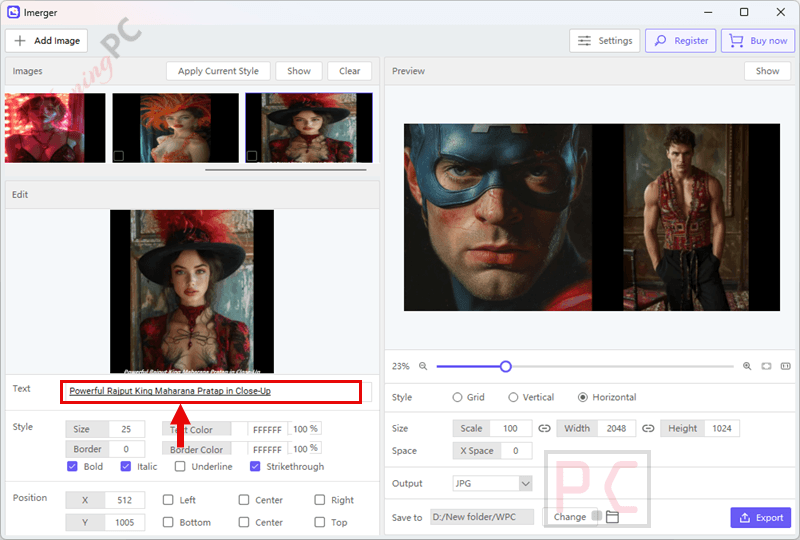Open the Output format JPG dropdown
This screenshot has width=800, height=540.
[x=492, y=483]
